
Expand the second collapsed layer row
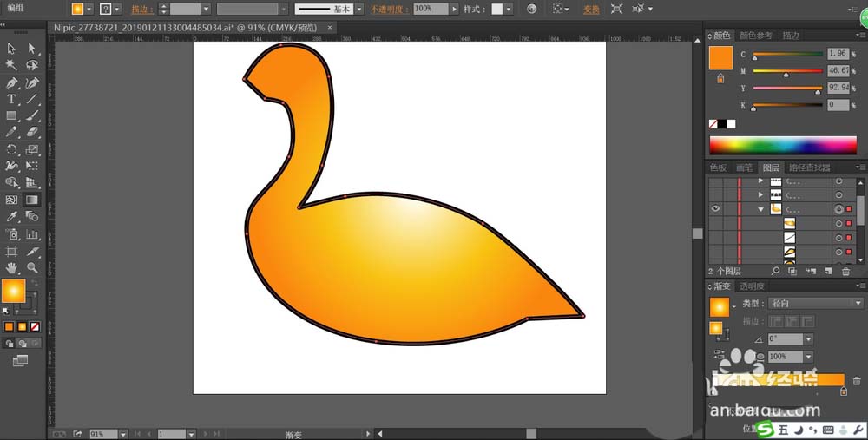(x=760, y=194)
